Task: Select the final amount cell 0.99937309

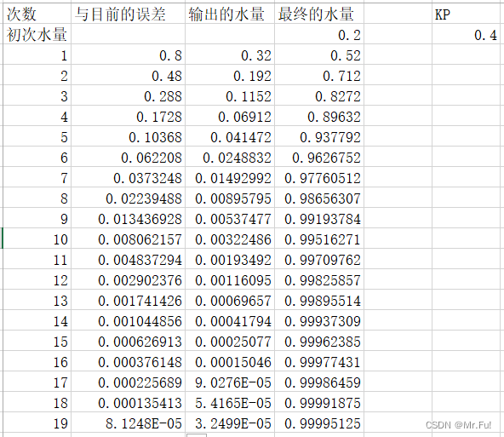Action: coord(319,320)
